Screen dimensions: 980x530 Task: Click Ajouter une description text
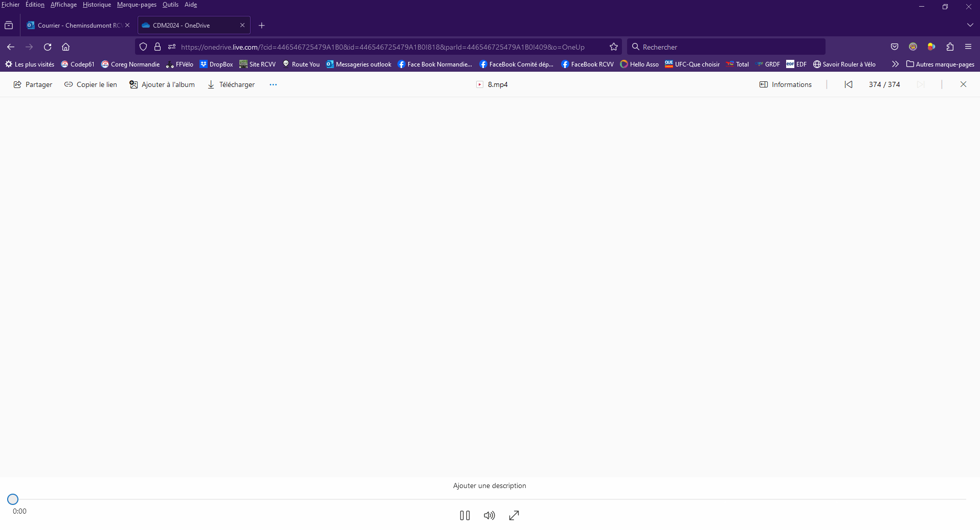click(x=489, y=485)
